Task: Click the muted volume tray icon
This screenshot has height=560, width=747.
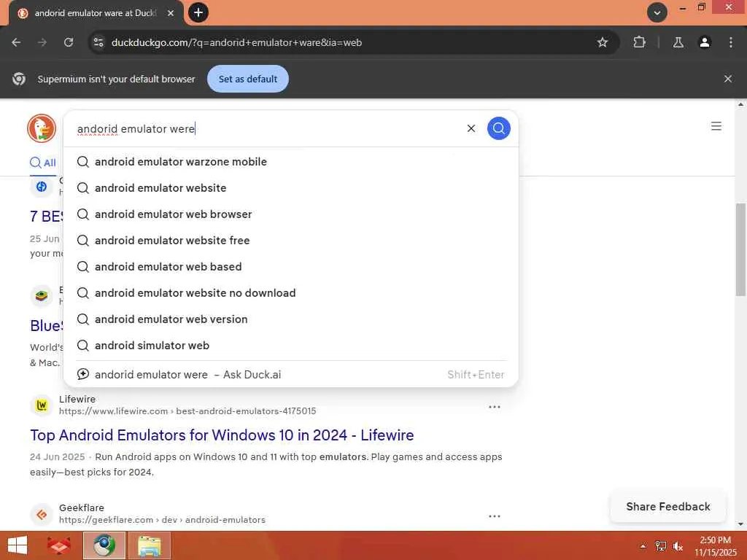Action: [678, 546]
